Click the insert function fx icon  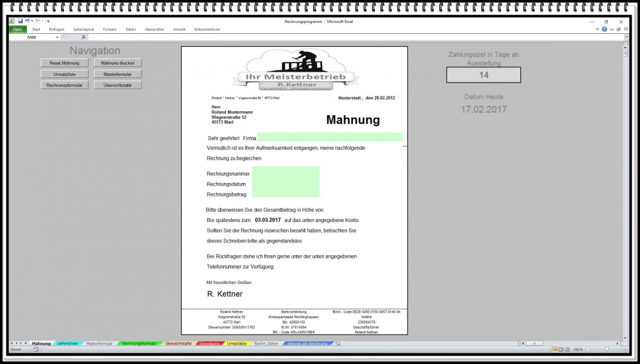pos(83,37)
